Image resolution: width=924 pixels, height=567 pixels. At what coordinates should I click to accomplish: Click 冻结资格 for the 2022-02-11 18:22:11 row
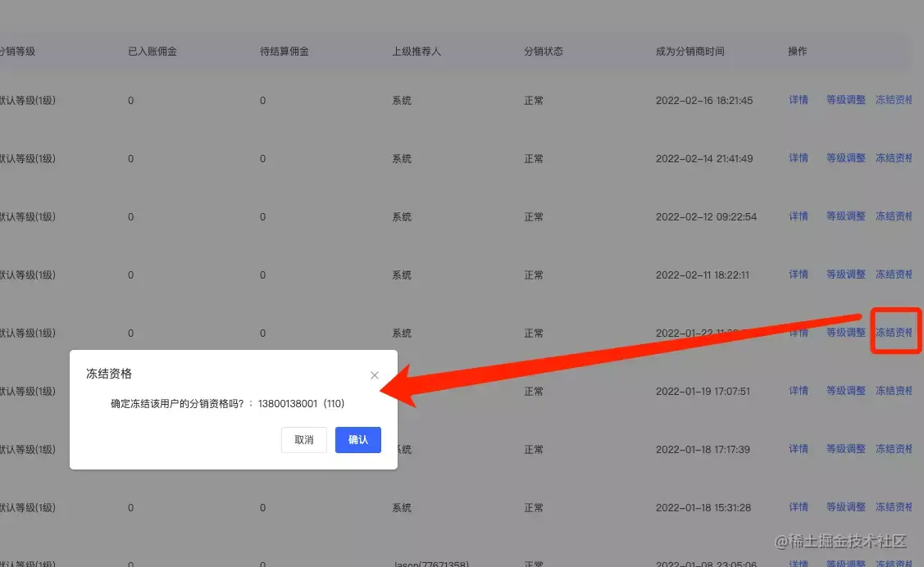[894, 275]
